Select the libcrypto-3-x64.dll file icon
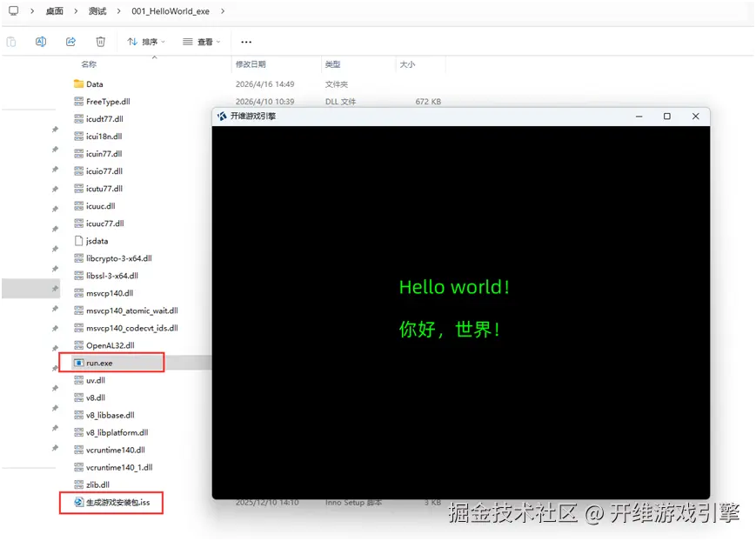This screenshot has height=541, width=756. pos(78,258)
